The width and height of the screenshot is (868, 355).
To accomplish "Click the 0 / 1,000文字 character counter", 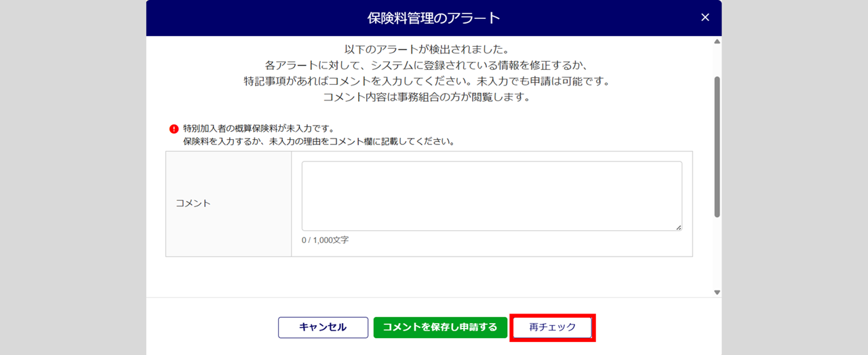I will (x=325, y=240).
